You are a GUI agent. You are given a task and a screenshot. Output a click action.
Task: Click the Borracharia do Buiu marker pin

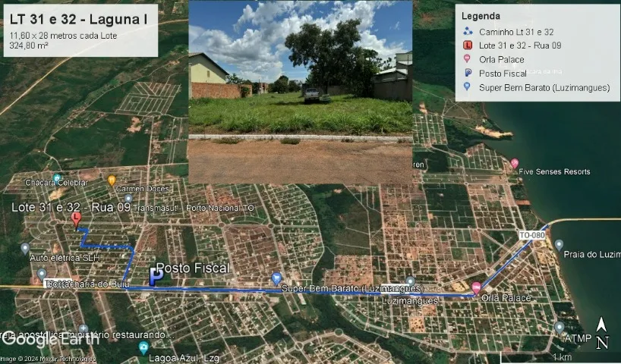[x=42, y=273]
